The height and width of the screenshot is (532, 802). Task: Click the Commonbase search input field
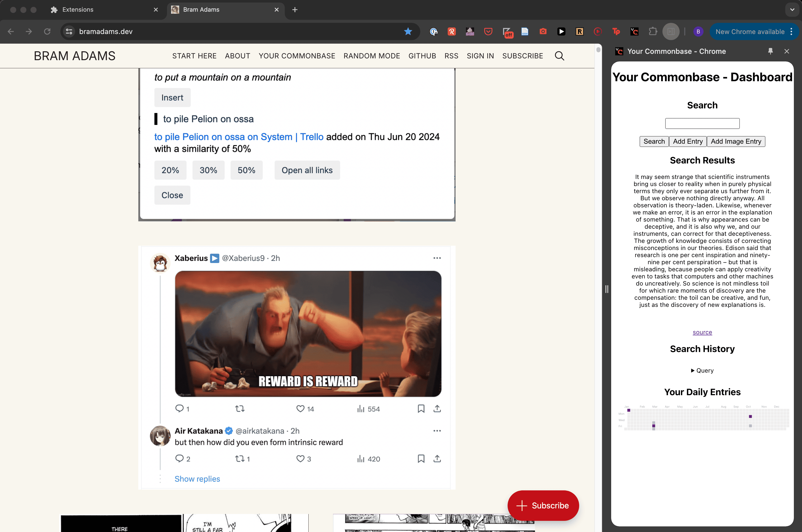pyautogui.click(x=702, y=124)
